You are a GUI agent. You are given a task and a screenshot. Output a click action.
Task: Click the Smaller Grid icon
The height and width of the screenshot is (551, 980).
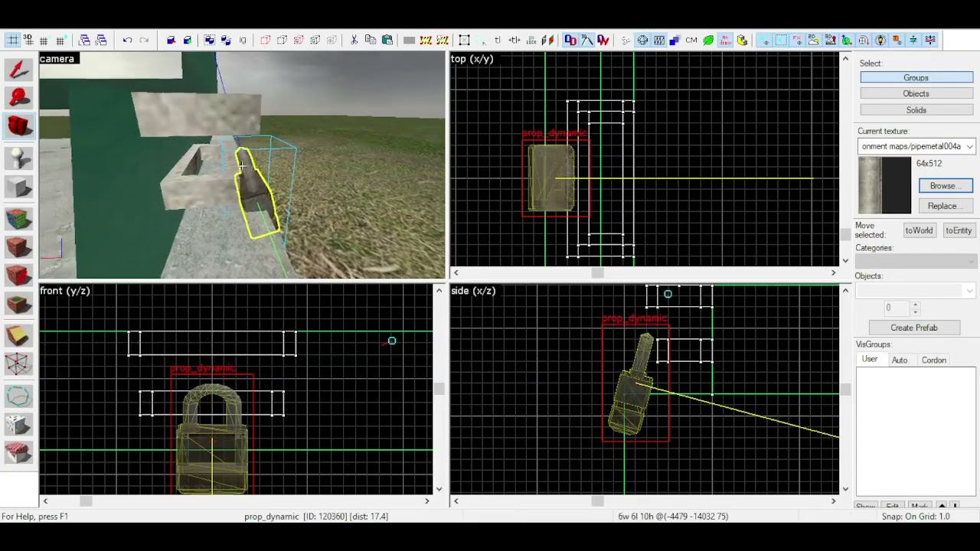(x=44, y=41)
